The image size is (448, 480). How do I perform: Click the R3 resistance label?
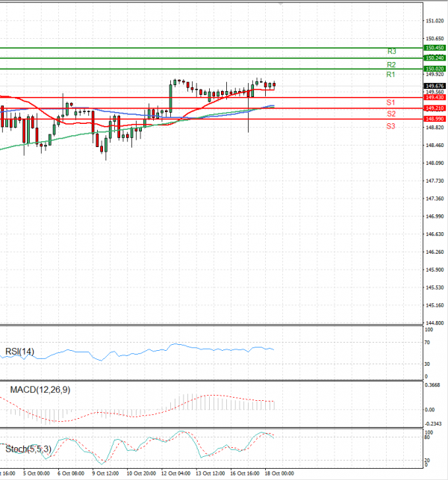pyautogui.click(x=392, y=52)
